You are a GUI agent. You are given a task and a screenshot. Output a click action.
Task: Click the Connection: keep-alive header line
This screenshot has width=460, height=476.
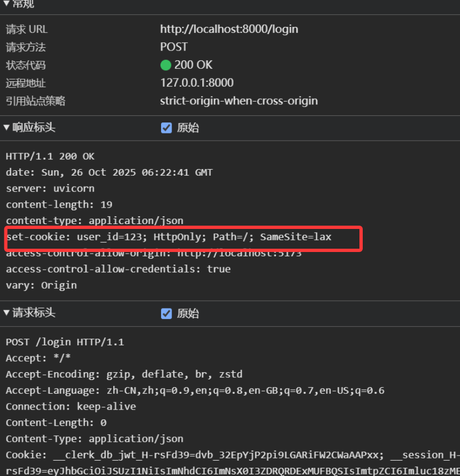[x=71, y=407]
